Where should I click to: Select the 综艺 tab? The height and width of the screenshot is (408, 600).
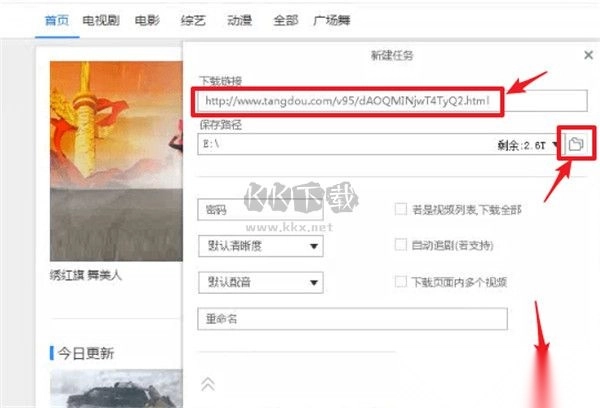pyautogui.click(x=193, y=20)
